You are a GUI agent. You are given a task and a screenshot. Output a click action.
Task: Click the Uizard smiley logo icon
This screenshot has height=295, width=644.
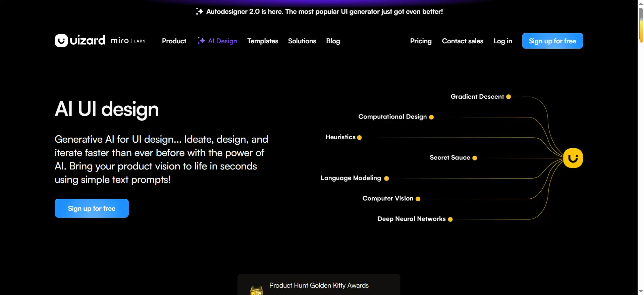click(61, 41)
